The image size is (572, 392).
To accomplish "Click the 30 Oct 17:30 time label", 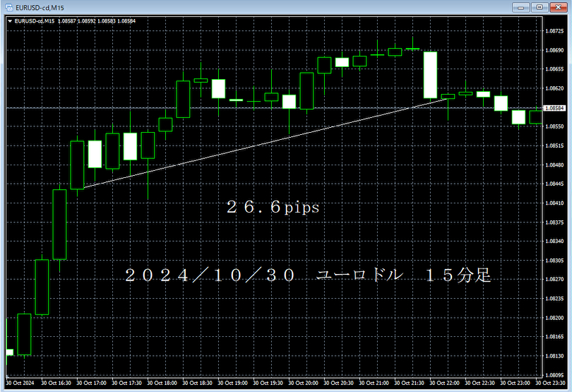I will [126, 383].
